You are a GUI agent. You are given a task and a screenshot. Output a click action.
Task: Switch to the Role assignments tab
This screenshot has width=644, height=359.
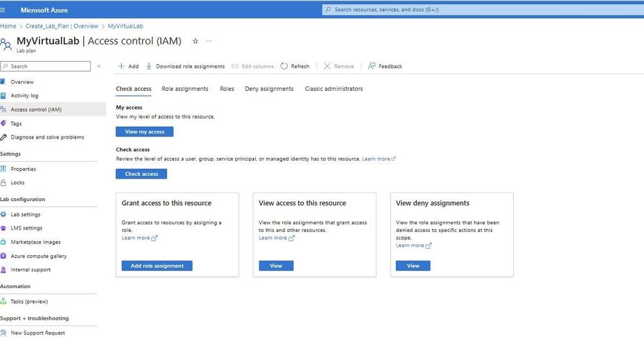pyautogui.click(x=185, y=89)
